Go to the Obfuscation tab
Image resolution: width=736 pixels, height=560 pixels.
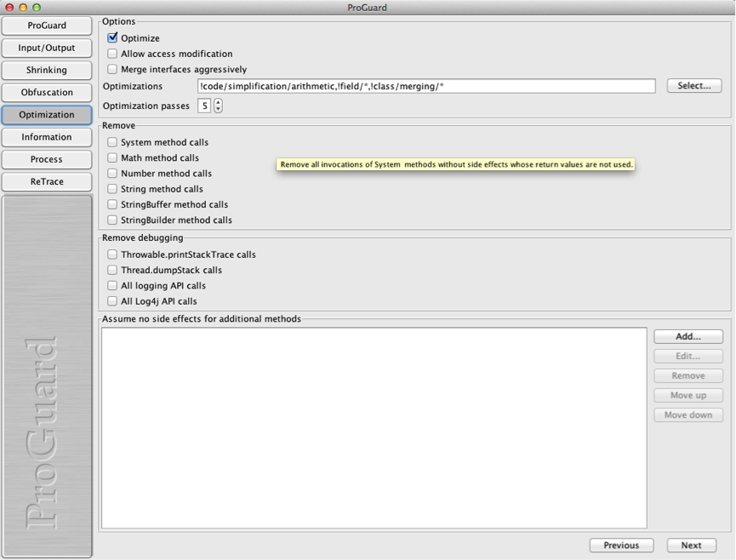click(x=47, y=93)
